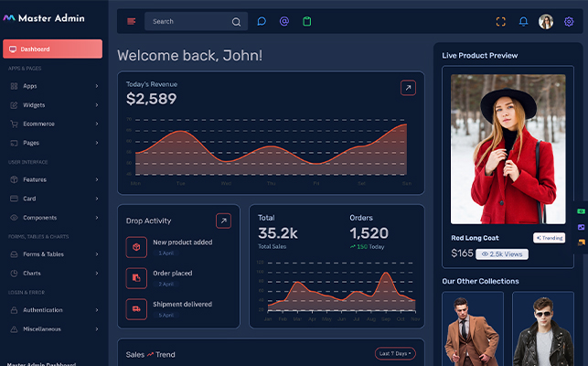Toggle fullscreen mode with the expand icon
This screenshot has width=588, height=366.
click(500, 21)
